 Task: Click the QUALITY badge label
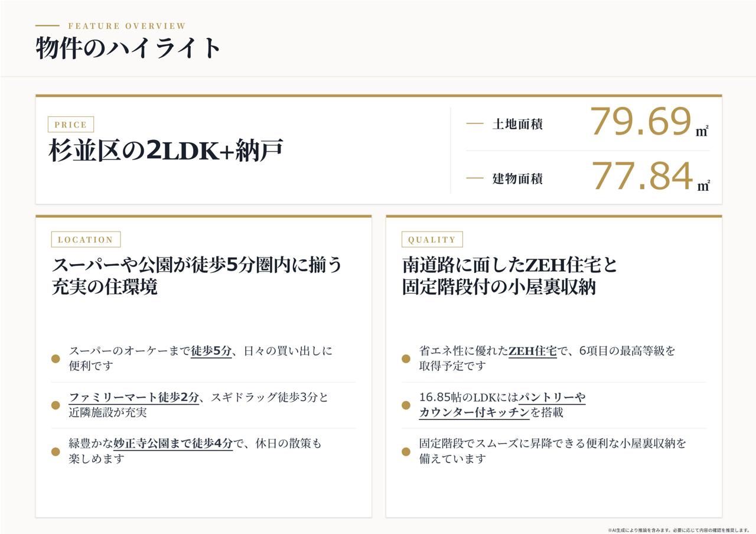(x=432, y=239)
